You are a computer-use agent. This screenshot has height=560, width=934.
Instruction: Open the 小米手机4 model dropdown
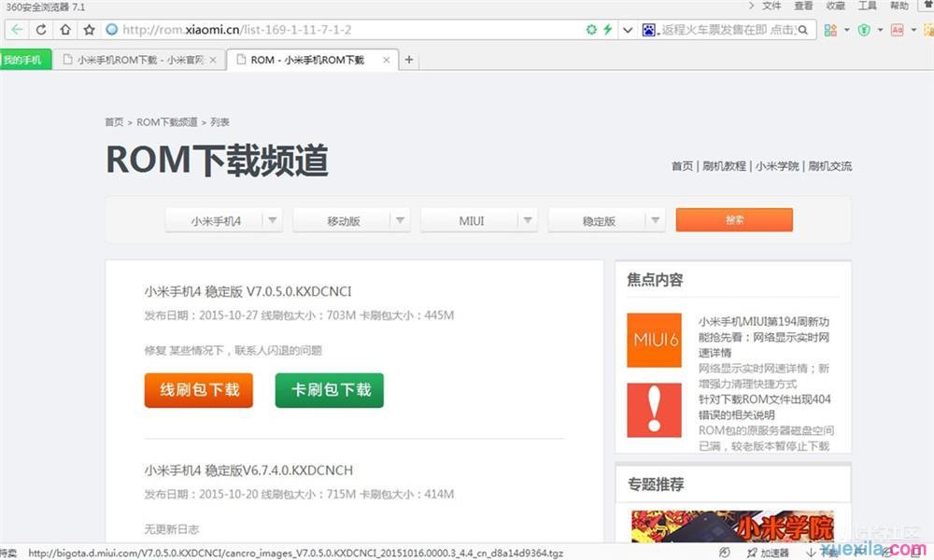click(224, 221)
